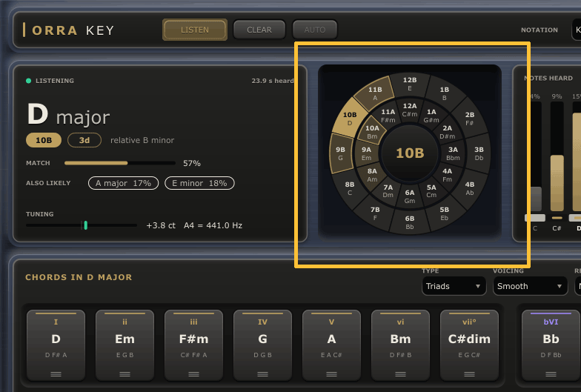Select the 9A Em inner wheel segment
The image size is (581, 392).
pos(366,153)
